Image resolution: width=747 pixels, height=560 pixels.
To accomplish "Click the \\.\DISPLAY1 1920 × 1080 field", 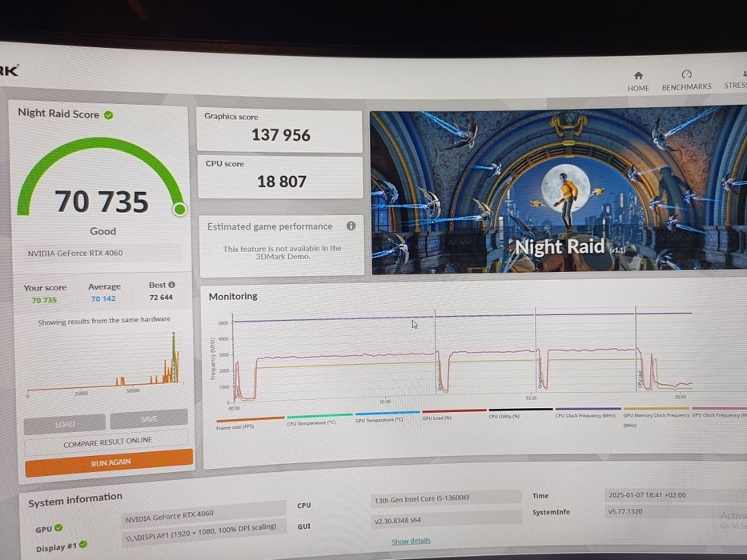I will (x=204, y=532).
